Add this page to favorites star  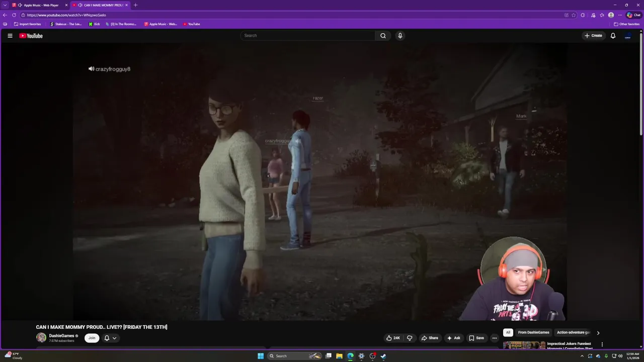pyautogui.click(x=574, y=15)
